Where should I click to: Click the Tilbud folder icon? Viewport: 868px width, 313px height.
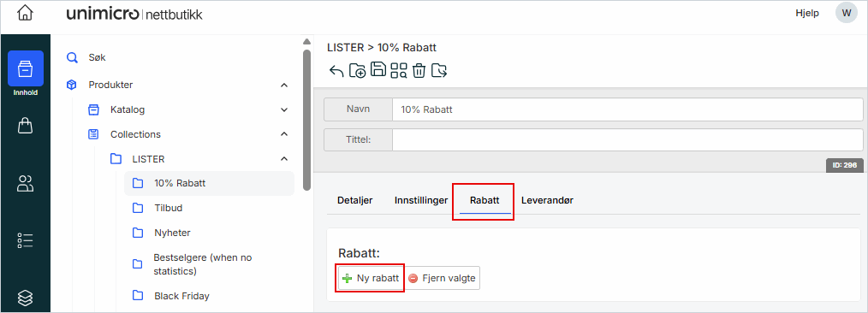pos(138,208)
